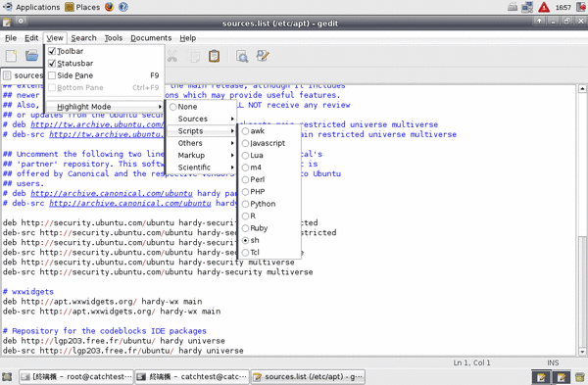Click the titlebar shade up-arrow button

click(x=539, y=21)
